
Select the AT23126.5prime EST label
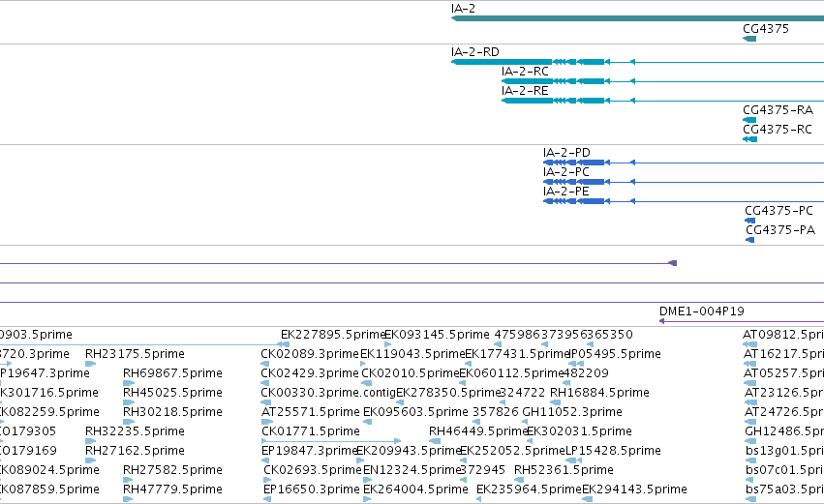click(784, 393)
